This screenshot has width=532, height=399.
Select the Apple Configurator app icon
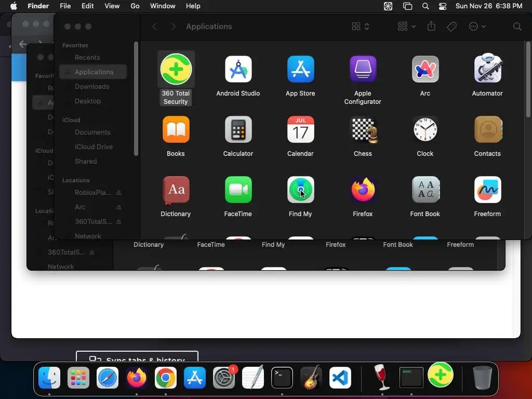pos(363,69)
